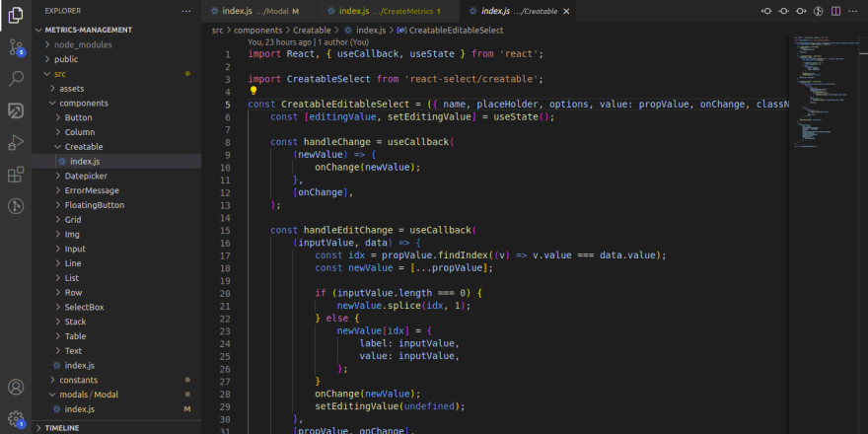Open Explorer Views and More Actions ellipsis
The height and width of the screenshot is (434, 868).
(186, 11)
